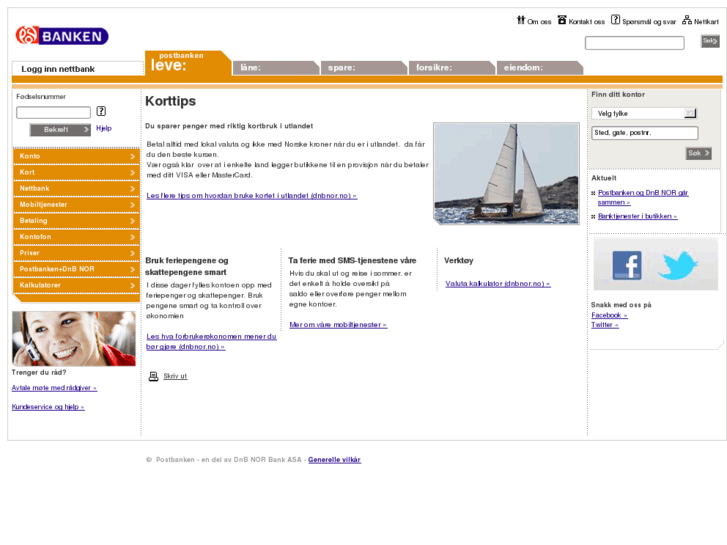This screenshot has height=545, width=727.
Task: Open the Nettkart link
Action: (x=706, y=22)
